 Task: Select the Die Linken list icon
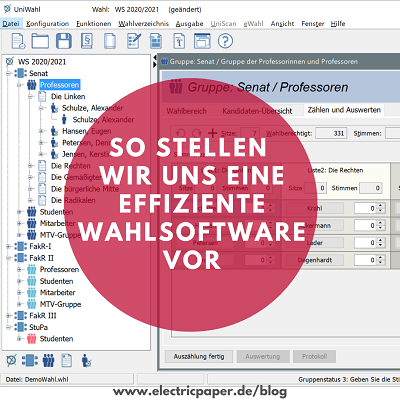(x=42, y=96)
